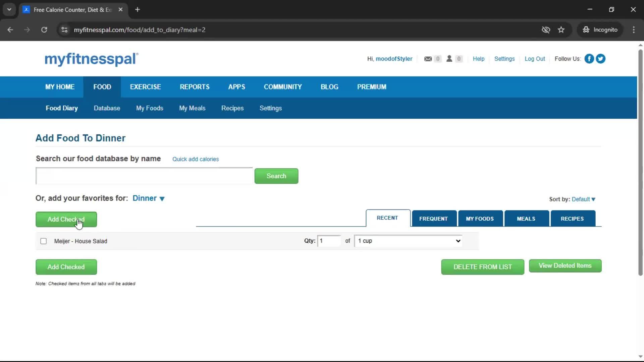Click the Incognito indicator
The width and height of the screenshot is (644, 362).
pyautogui.click(x=600, y=30)
